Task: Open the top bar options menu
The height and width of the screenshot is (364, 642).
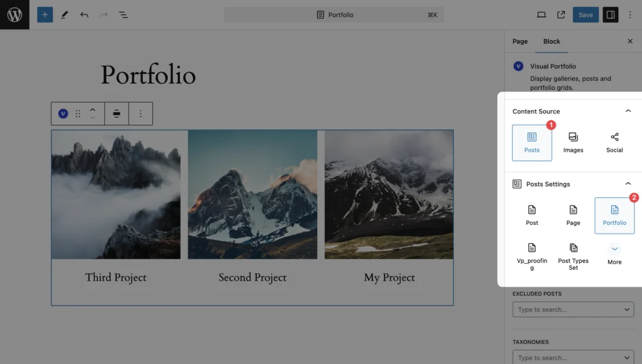Action: coord(630,15)
